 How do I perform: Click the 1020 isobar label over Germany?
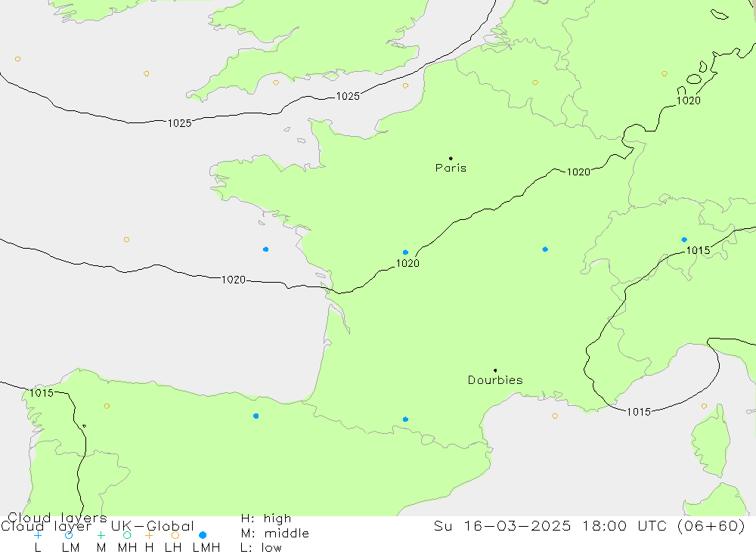[x=689, y=101]
